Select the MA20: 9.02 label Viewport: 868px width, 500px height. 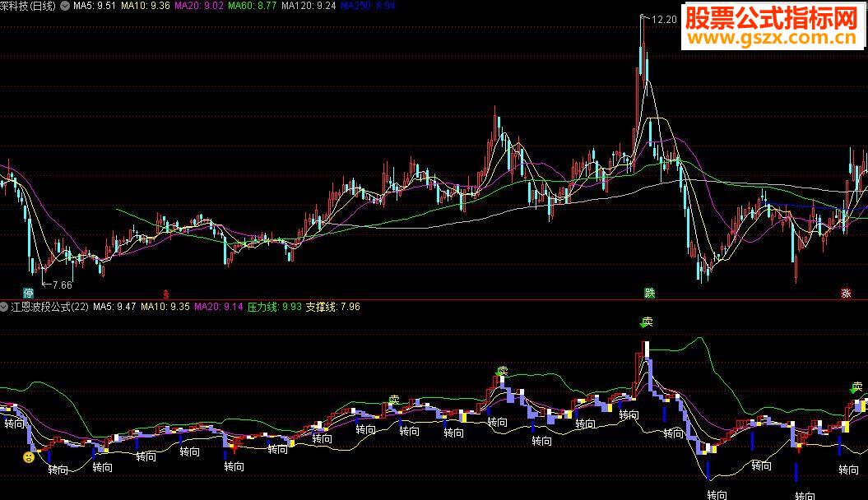(x=199, y=6)
